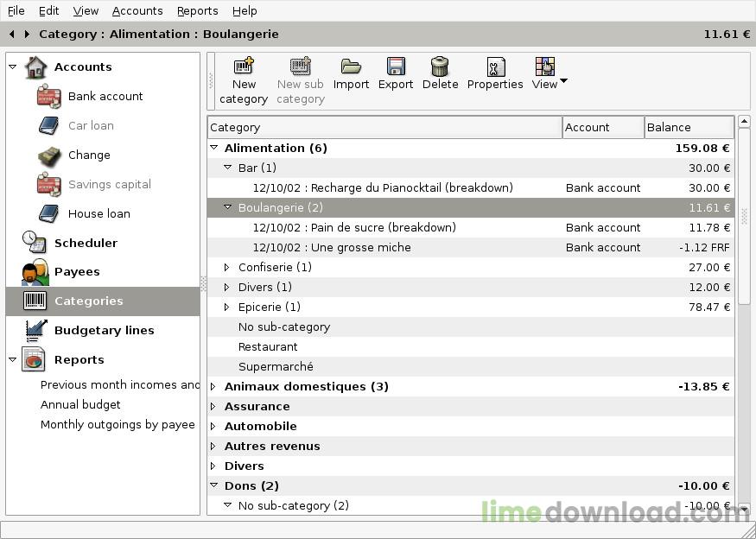756x539 pixels.
Task: Collapse the Bar sub-category
Action: point(227,168)
